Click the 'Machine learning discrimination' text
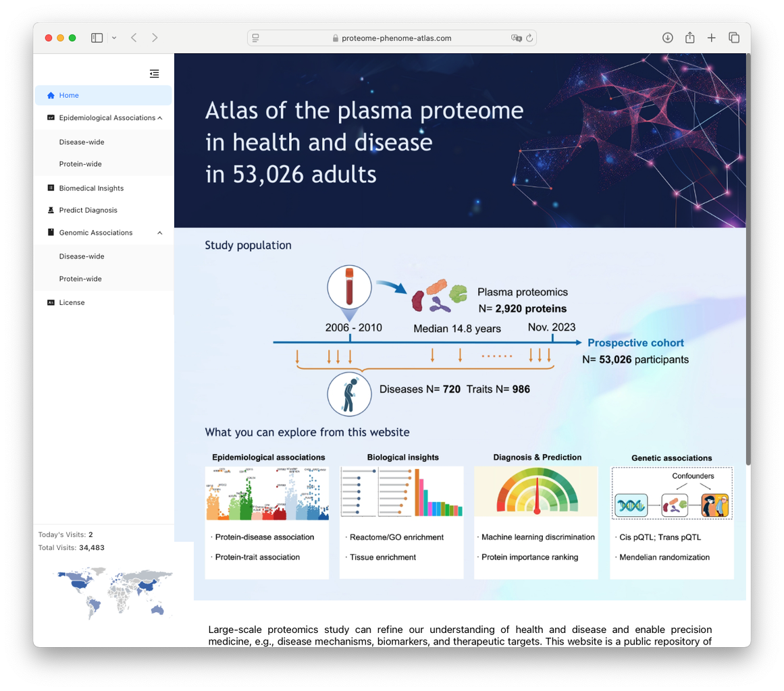Image resolution: width=784 pixels, height=691 pixels. pyautogui.click(x=538, y=537)
